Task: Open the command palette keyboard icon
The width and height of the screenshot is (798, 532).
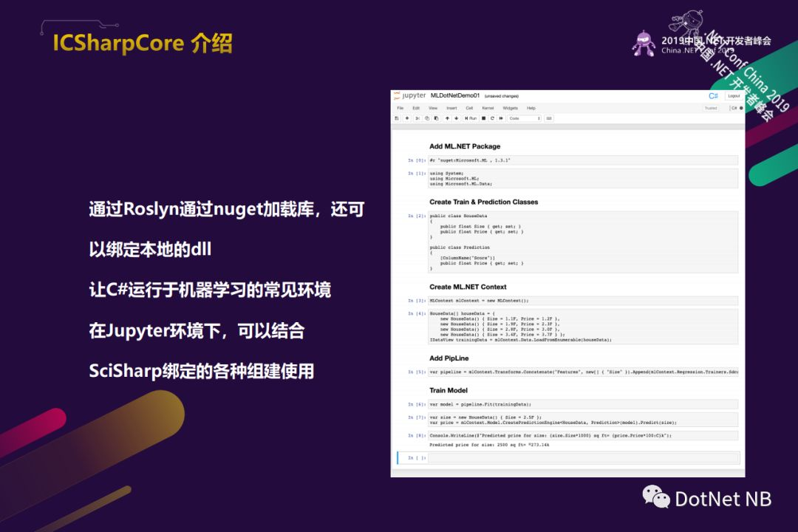Action: 548,119
